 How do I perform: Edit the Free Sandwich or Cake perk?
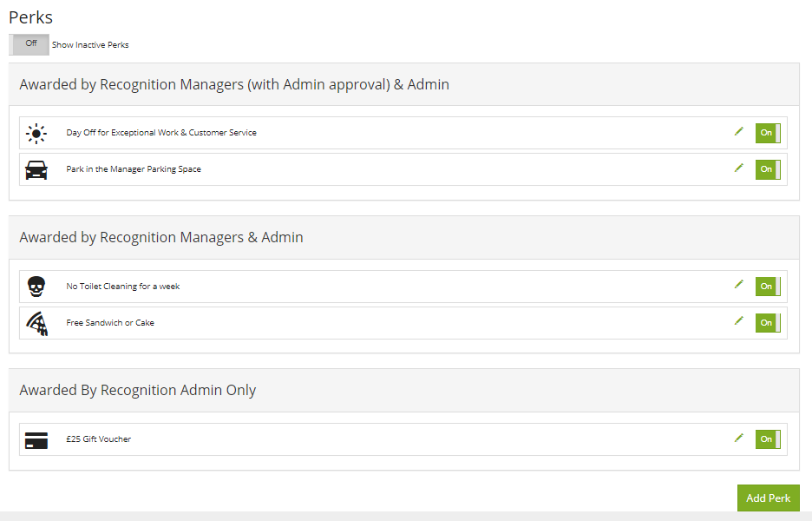[739, 321]
